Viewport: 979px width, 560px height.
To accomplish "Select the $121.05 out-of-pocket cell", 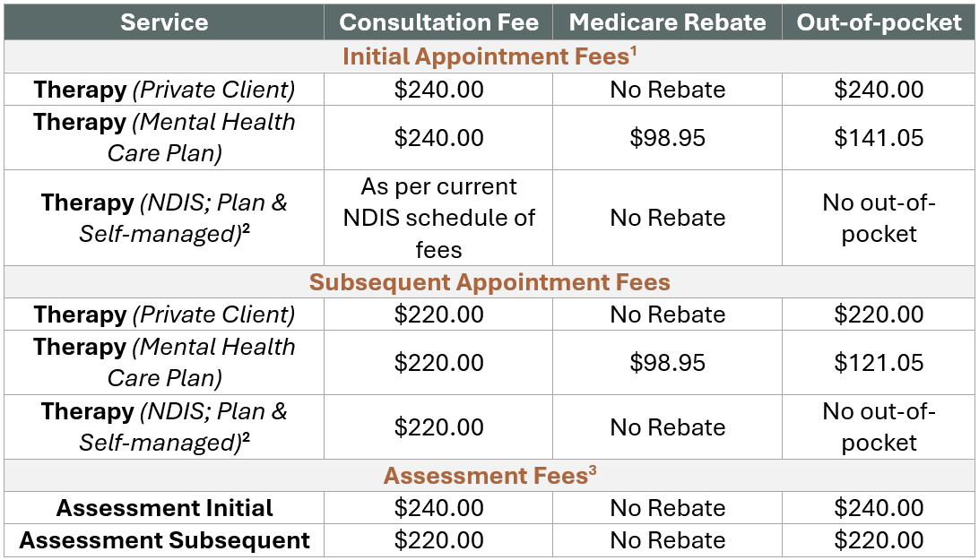I will [879, 363].
